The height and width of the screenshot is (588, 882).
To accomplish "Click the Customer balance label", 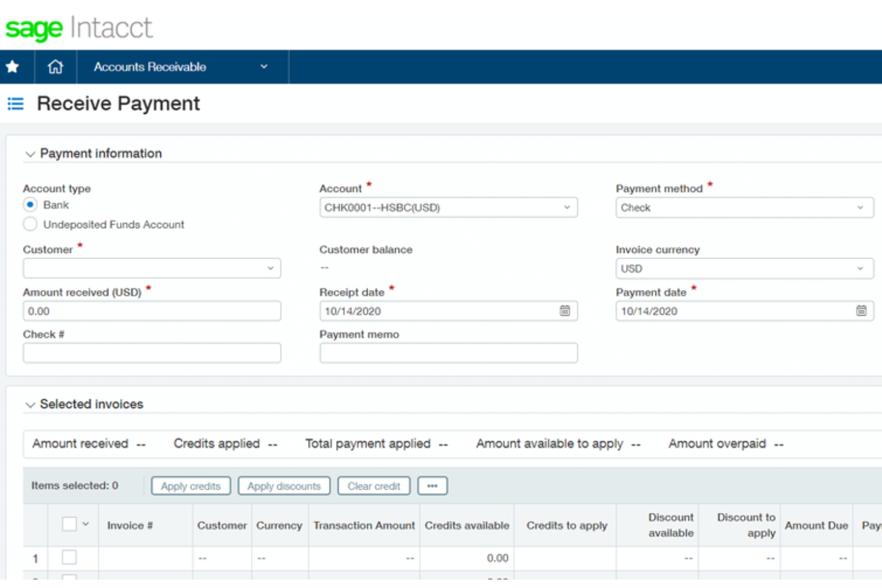I will pos(366,250).
